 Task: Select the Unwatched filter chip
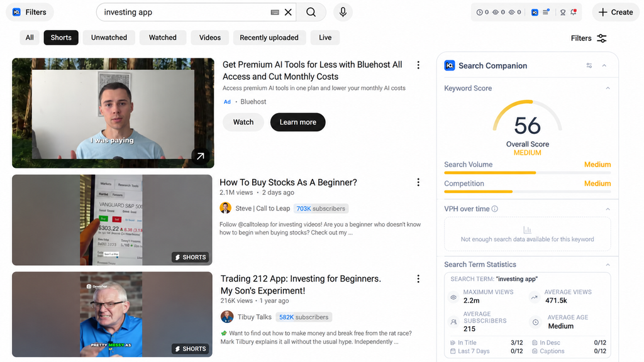click(109, 37)
